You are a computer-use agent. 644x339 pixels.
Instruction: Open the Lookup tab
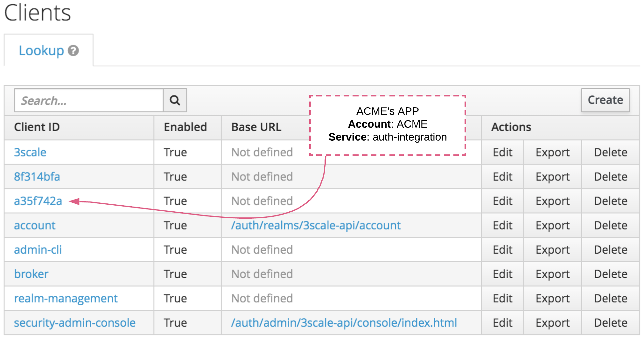pyautogui.click(x=41, y=51)
